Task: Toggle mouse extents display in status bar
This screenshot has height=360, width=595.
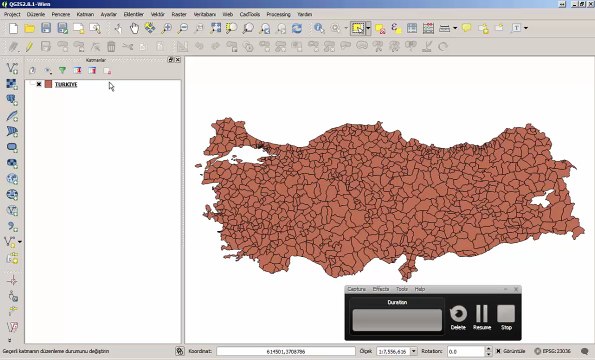Action: point(180,351)
